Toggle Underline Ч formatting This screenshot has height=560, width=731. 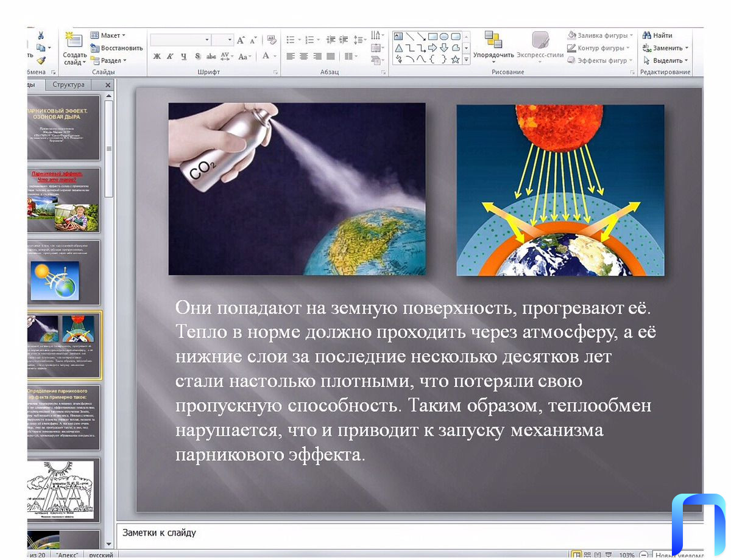point(183,56)
